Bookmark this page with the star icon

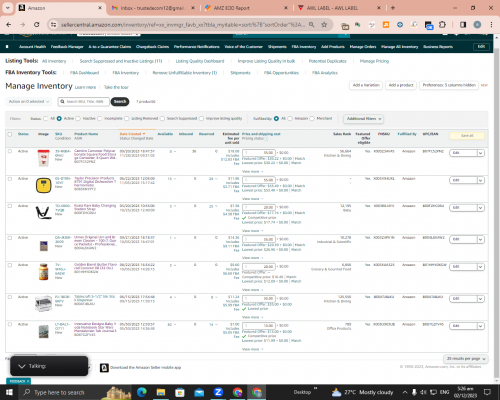click(324, 25)
